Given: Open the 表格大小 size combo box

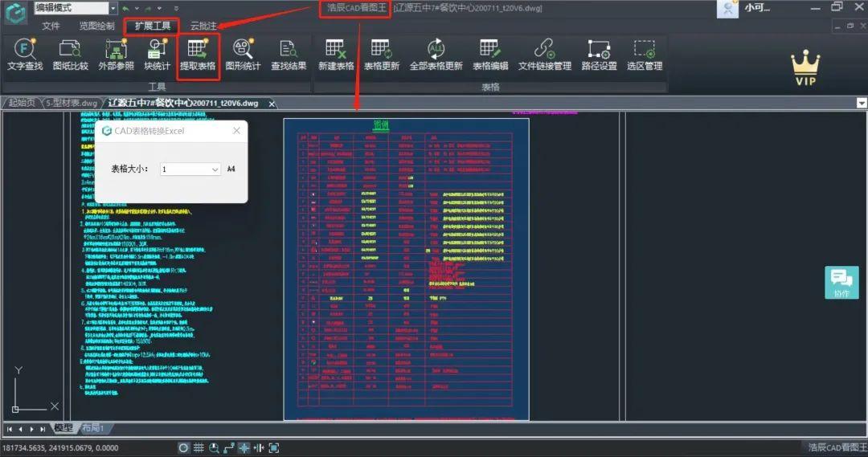Looking at the screenshot, I should tap(190, 169).
